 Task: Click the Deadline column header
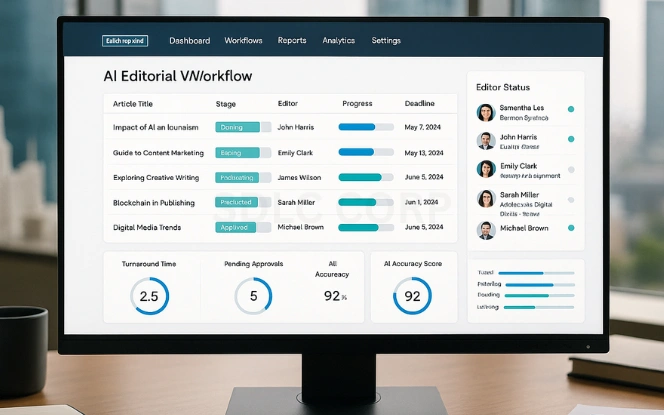[x=419, y=104]
